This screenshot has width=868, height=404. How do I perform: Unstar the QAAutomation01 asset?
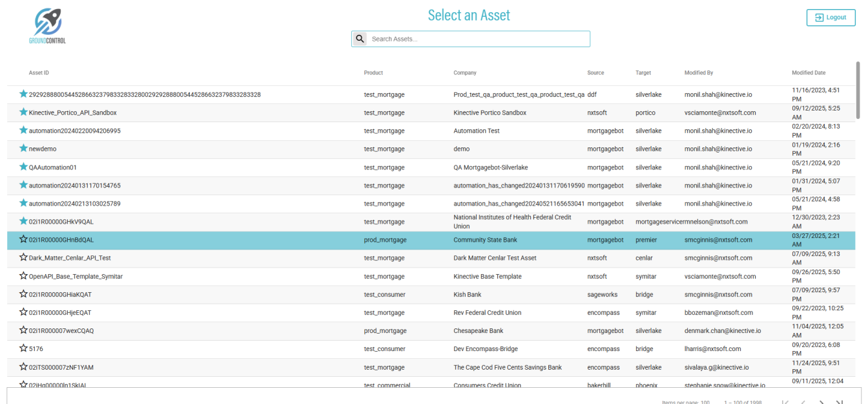(x=23, y=167)
